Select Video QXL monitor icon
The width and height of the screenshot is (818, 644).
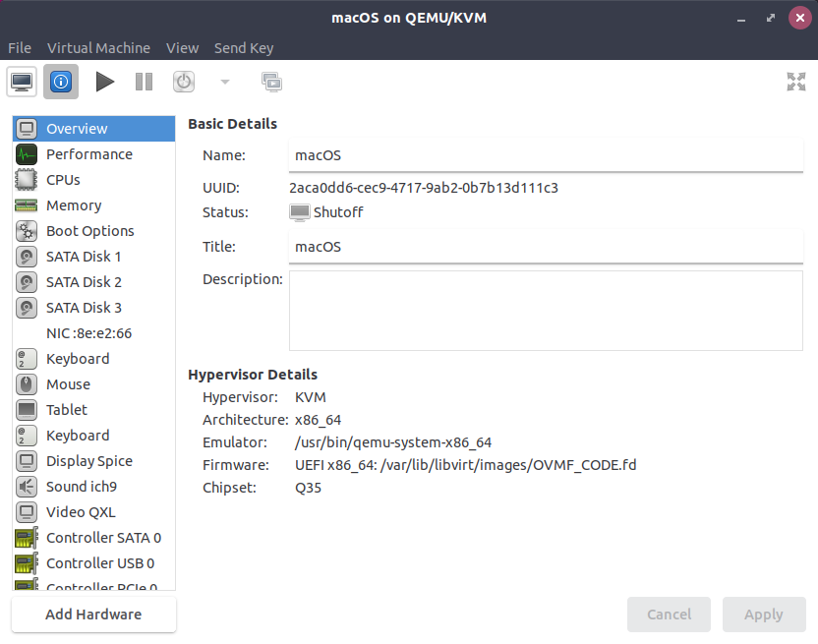pos(27,512)
